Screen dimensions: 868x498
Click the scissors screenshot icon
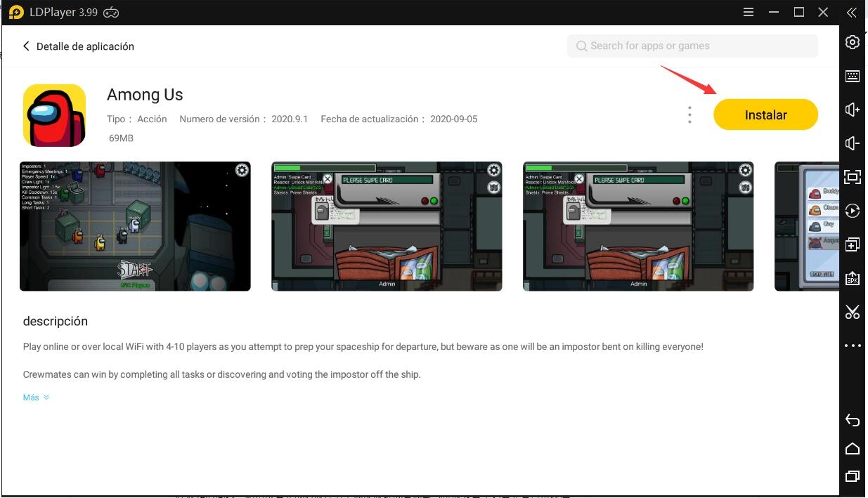click(853, 312)
